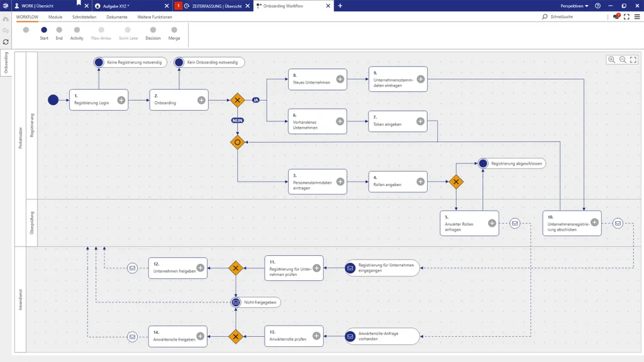Viewport: 644px width, 362px height.
Task: Select the Decision element tool
Action: [153, 30]
